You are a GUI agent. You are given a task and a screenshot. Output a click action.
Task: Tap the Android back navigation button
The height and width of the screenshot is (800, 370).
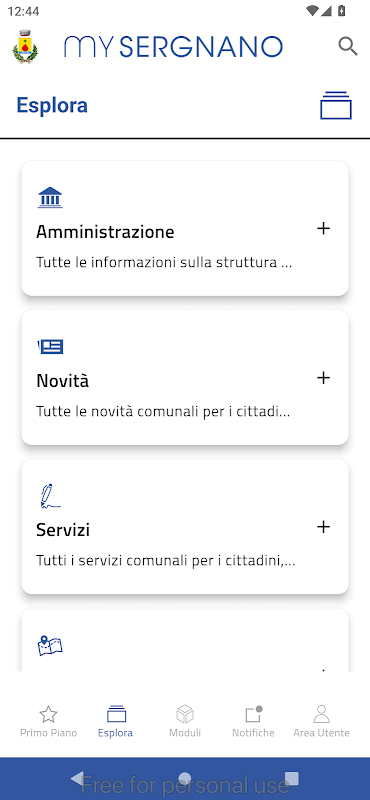pos(77,779)
